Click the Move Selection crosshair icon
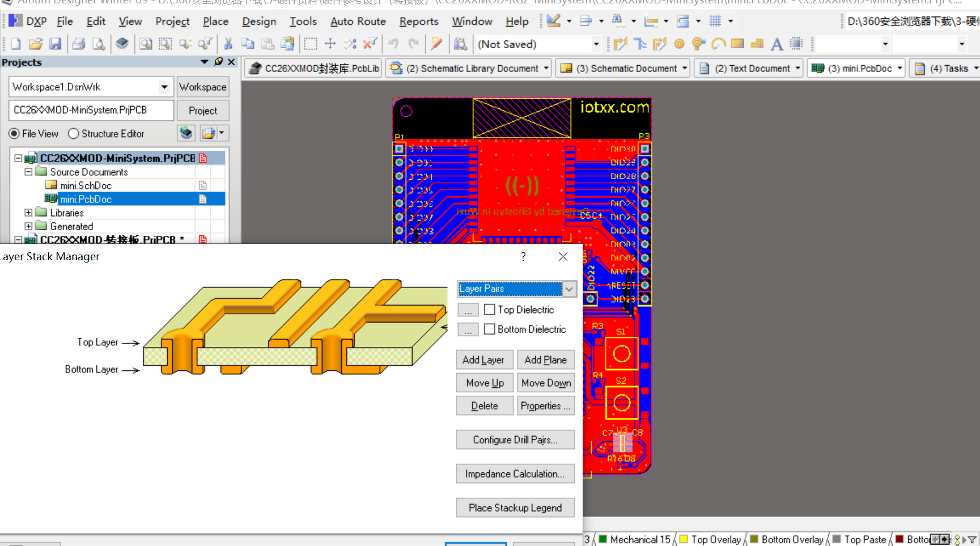This screenshot has width=980, height=546. 330,44
